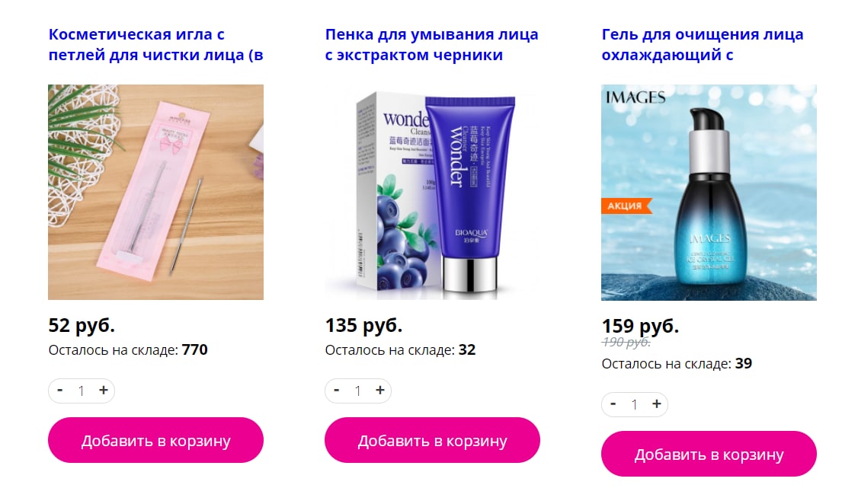Add the cosmetic needle to cart
This screenshot has width=858, height=504.
(156, 440)
